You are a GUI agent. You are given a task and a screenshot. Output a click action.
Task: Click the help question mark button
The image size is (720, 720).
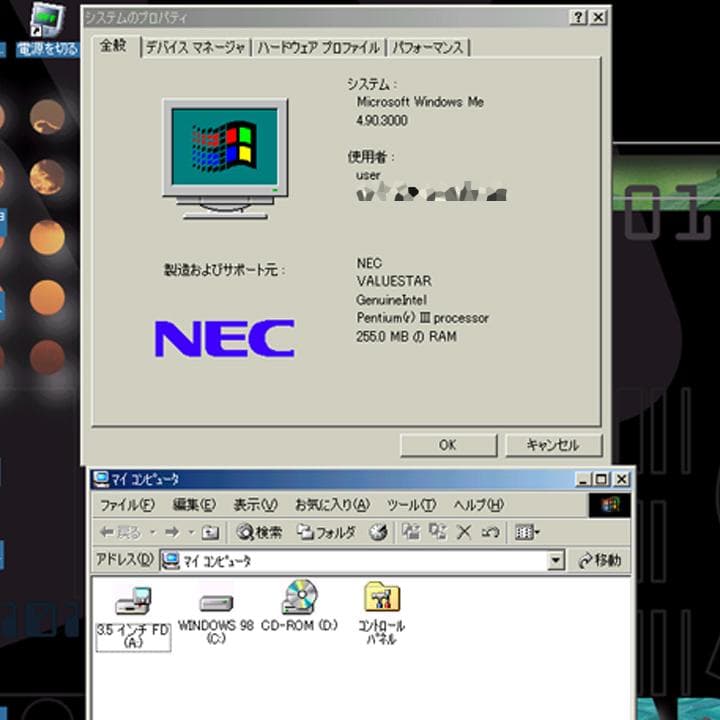578,17
